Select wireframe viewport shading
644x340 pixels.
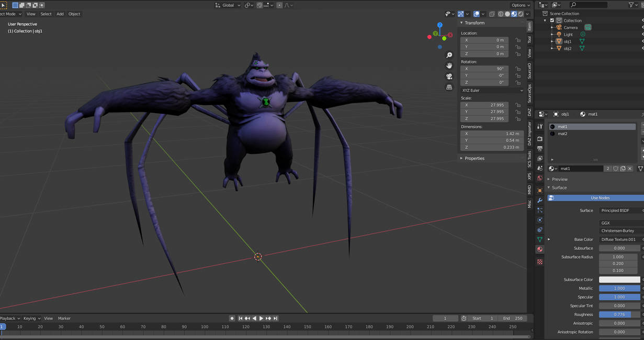pyautogui.click(x=501, y=14)
